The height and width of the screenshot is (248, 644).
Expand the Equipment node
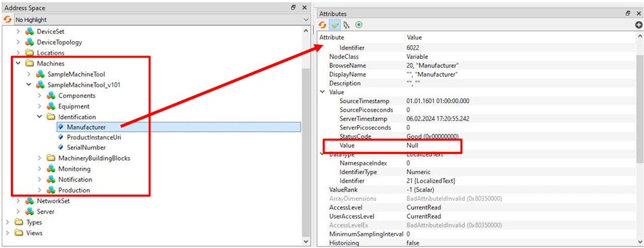click(39, 106)
